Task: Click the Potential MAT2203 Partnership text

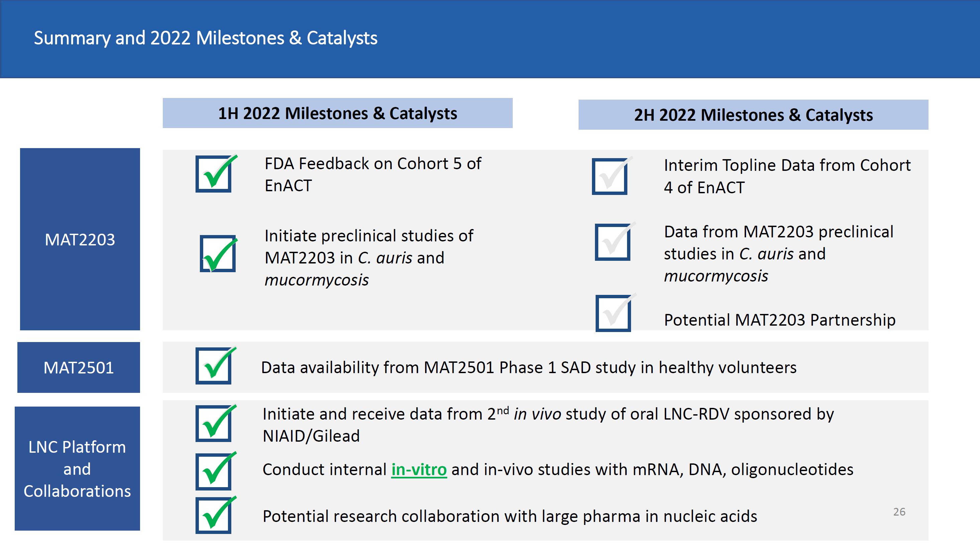Action: click(779, 320)
